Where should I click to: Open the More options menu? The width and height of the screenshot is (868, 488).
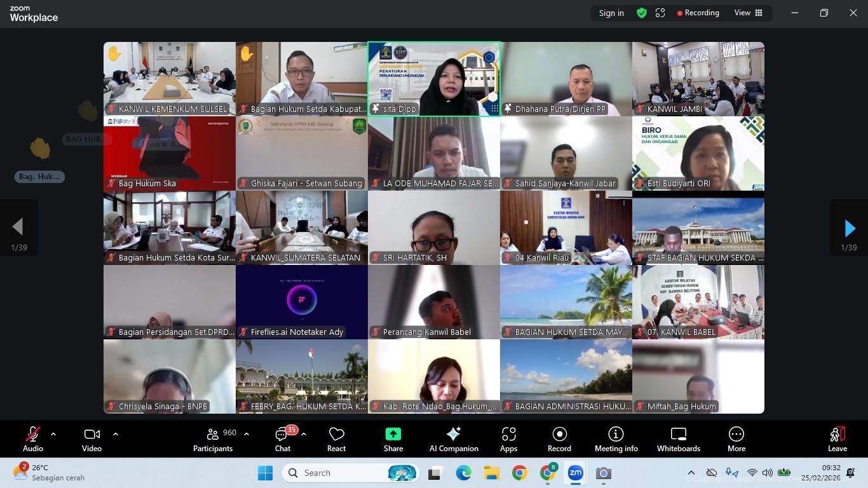pyautogui.click(x=736, y=439)
